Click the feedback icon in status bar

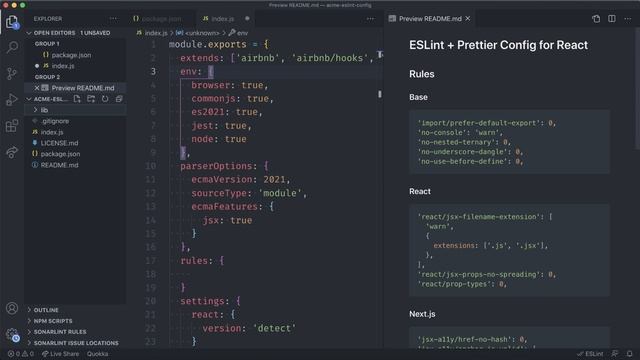pos(615,353)
